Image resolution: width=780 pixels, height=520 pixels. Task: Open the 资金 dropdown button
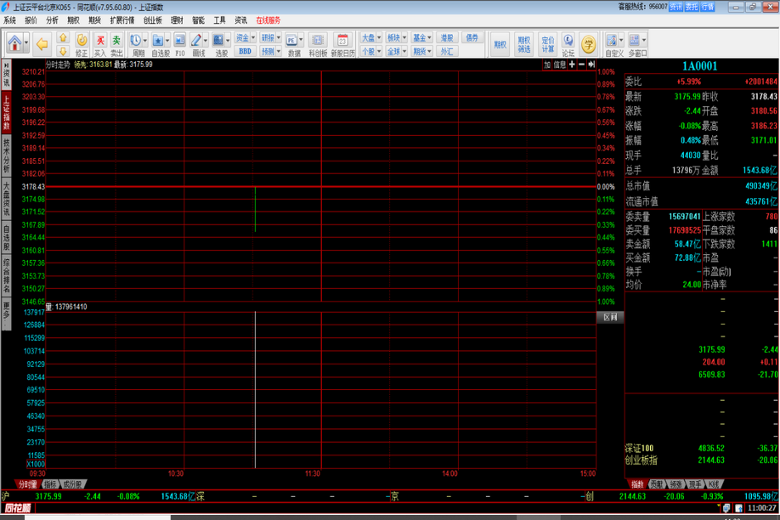click(245, 38)
